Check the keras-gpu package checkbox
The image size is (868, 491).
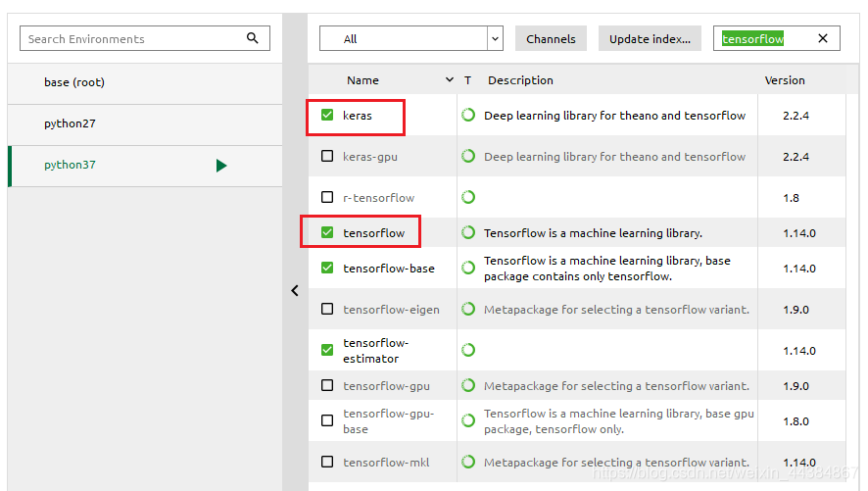(327, 156)
